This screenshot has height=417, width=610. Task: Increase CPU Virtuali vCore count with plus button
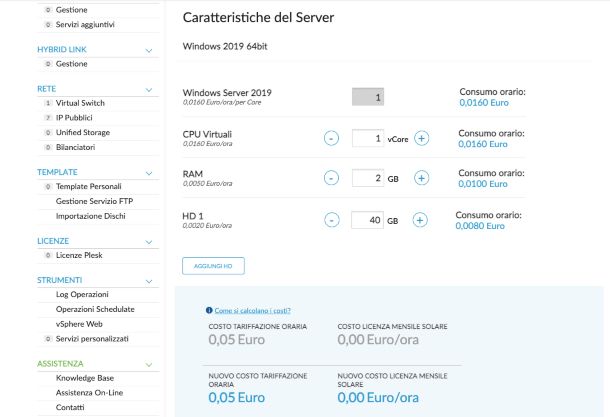tap(421, 138)
